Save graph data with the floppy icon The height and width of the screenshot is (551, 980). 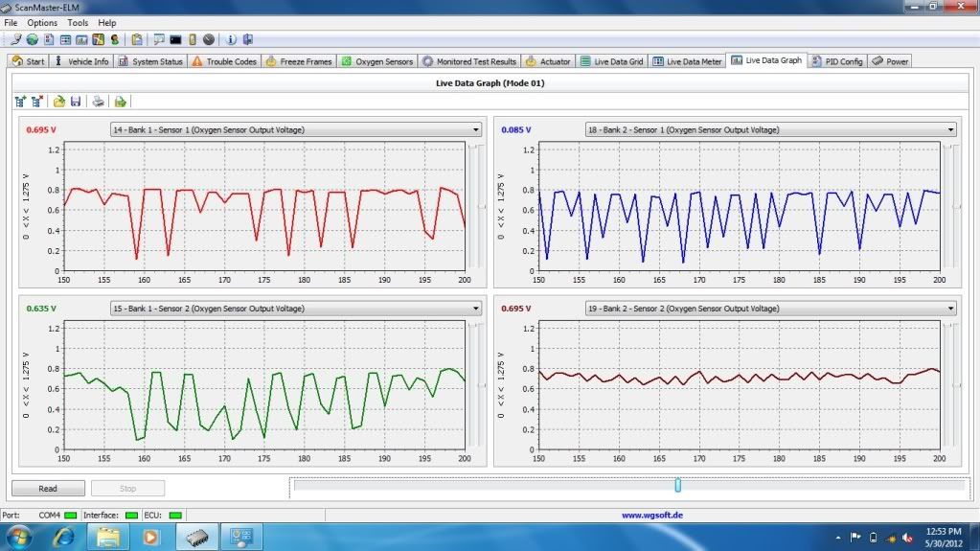click(76, 102)
